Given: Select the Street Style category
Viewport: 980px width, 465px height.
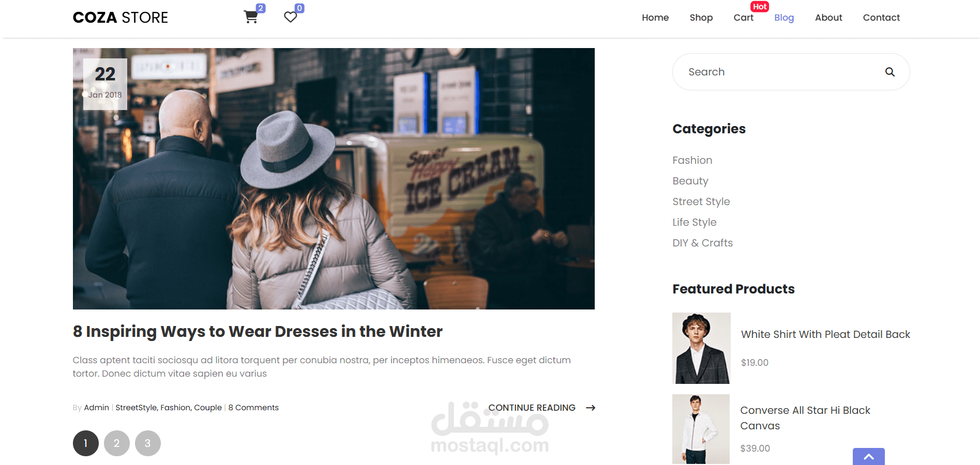Looking at the screenshot, I should (x=701, y=202).
